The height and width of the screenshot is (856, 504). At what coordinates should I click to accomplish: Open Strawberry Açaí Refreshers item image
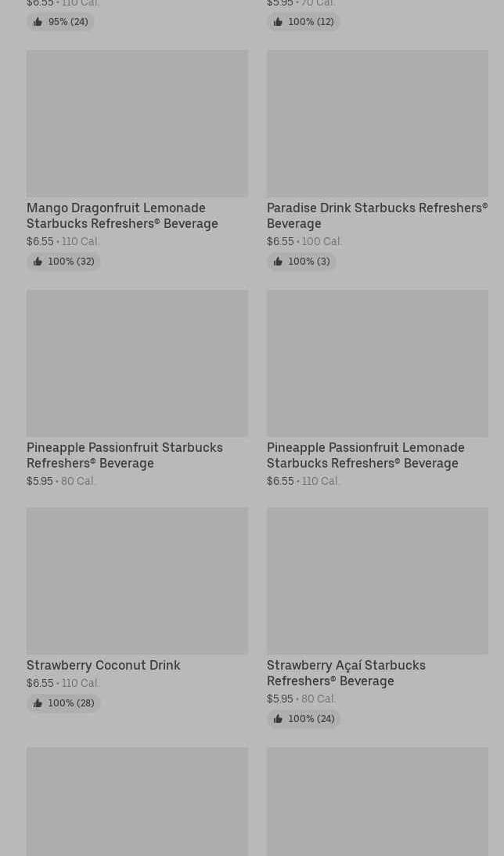(x=377, y=580)
